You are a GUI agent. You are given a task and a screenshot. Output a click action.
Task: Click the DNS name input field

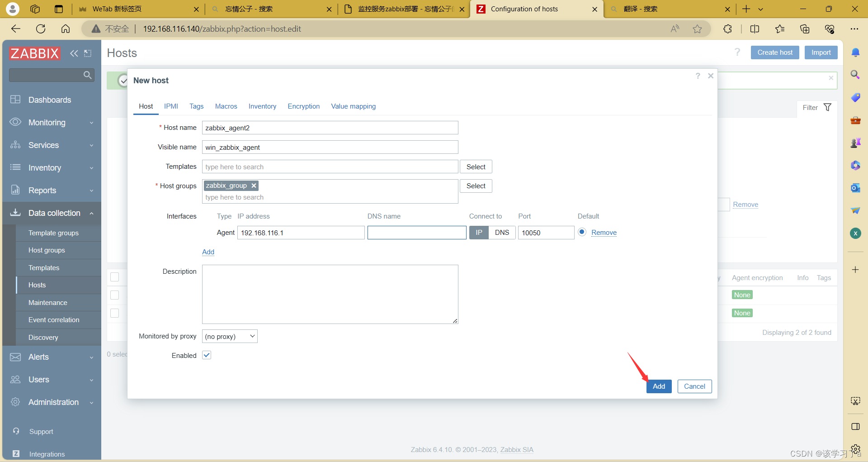(x=417, y=233)
